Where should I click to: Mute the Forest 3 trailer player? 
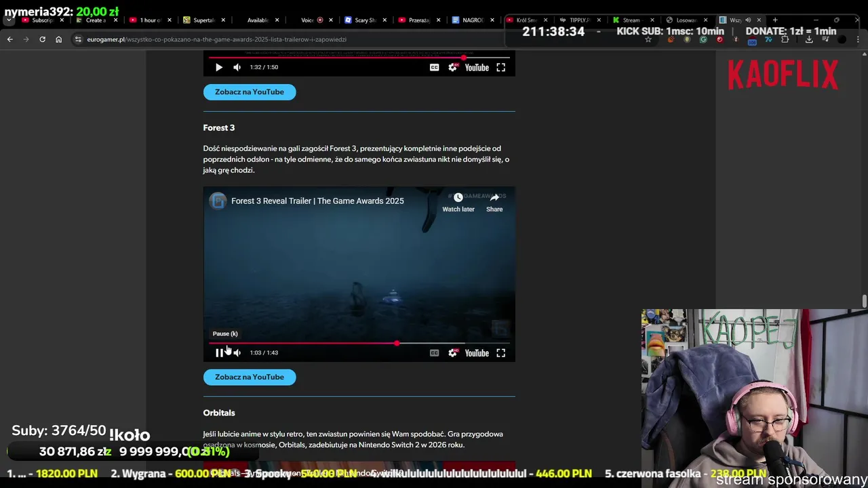coord(237,352)
